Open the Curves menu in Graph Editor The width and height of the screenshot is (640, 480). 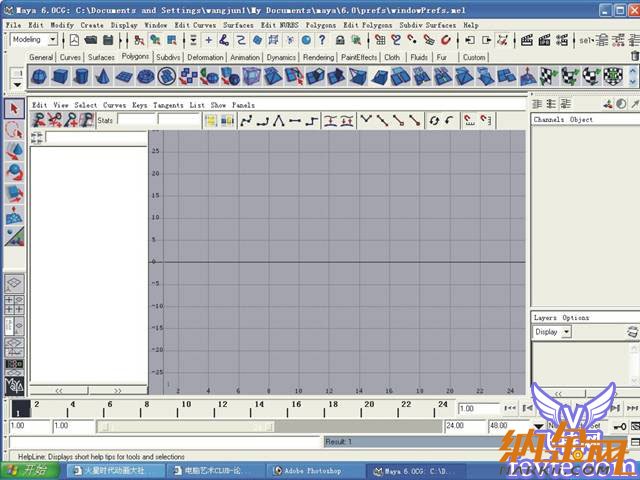(114, 105)
